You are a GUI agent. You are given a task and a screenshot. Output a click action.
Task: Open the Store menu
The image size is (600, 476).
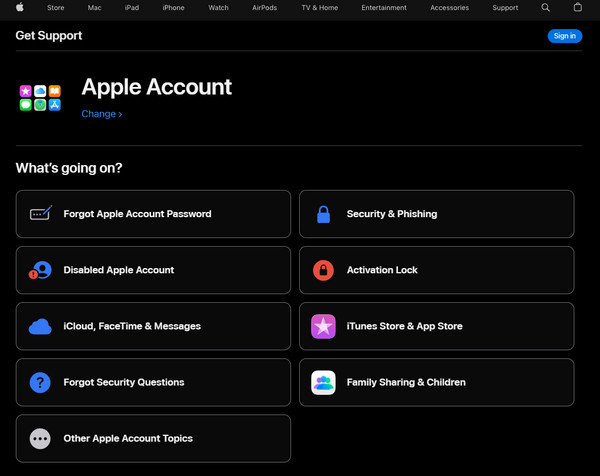coord(55,8)
